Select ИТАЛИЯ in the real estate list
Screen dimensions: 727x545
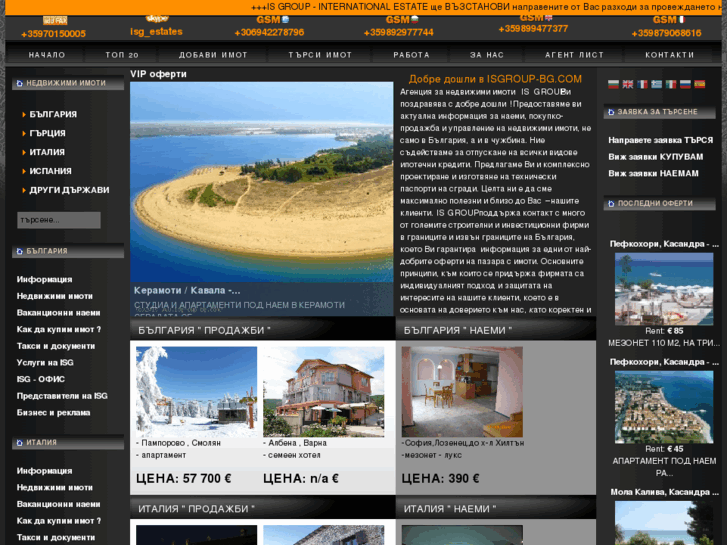(x=47, y=153)
